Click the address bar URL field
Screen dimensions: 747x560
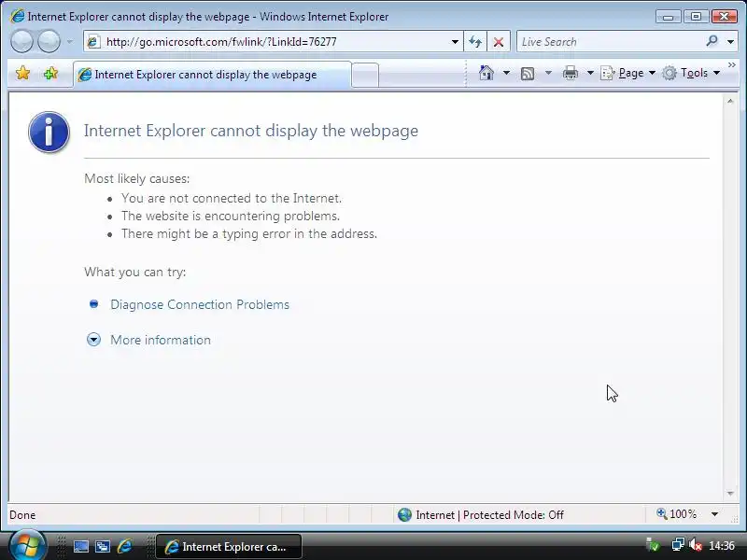click(273, 42)
